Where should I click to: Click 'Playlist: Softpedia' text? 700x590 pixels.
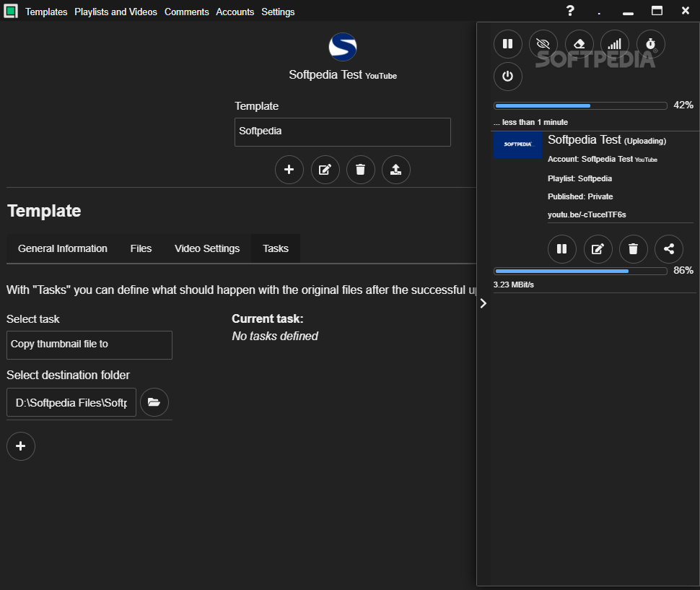pos(579,178)
